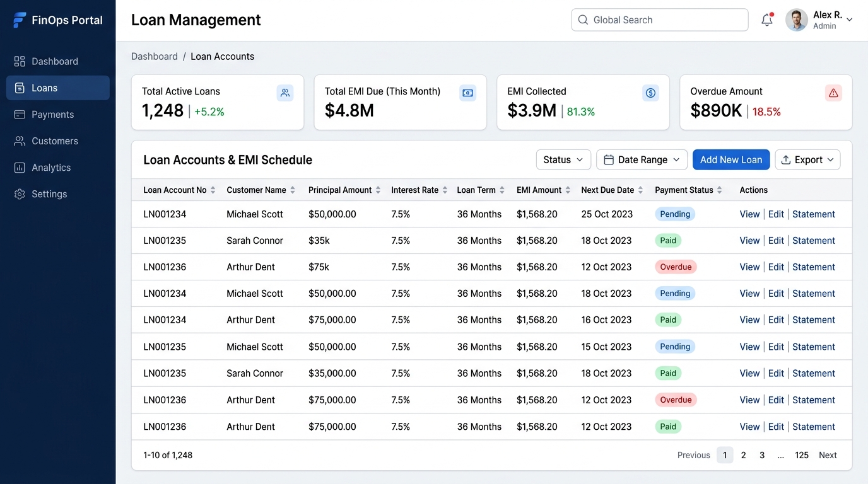Viewport: 868px width, 484px height.
Task: Jump to page 125
Action: [x=802, y=455]
